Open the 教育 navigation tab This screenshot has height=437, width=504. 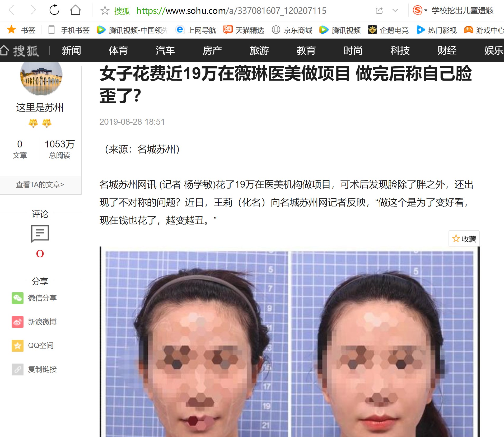point(306,50)
